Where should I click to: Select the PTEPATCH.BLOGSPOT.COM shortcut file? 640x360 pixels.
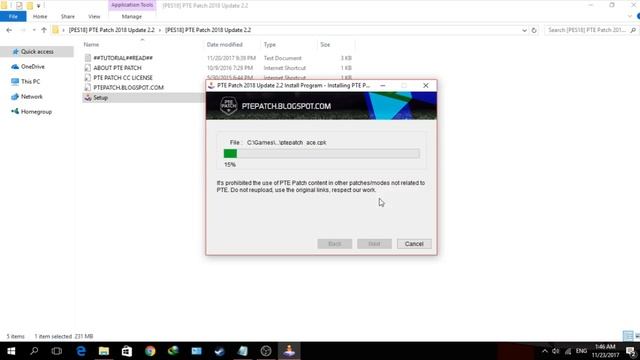point(128,87)
